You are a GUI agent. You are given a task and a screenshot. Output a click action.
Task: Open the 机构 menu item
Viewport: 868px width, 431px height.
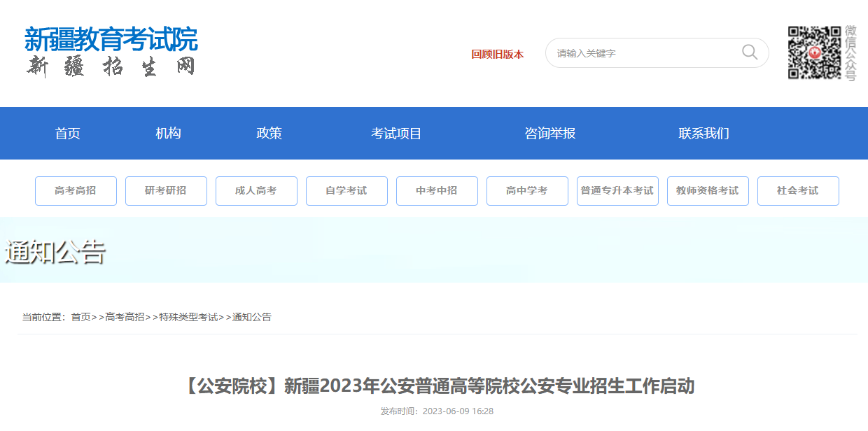[x=168, y=134]
